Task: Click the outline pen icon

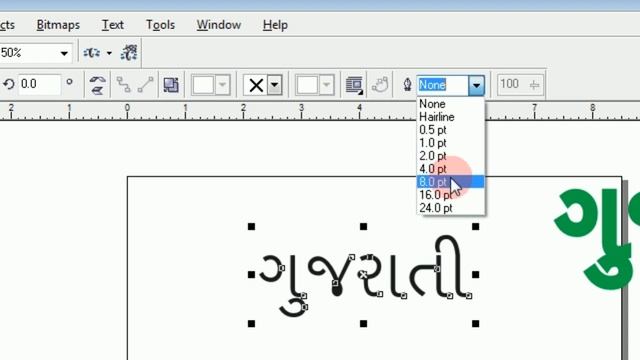Action: (x=407, y=85)
